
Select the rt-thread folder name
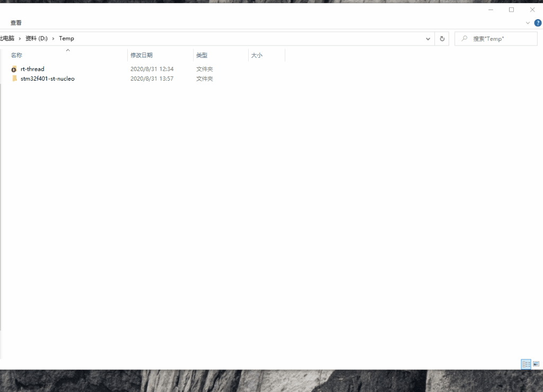tap(32, 69)
